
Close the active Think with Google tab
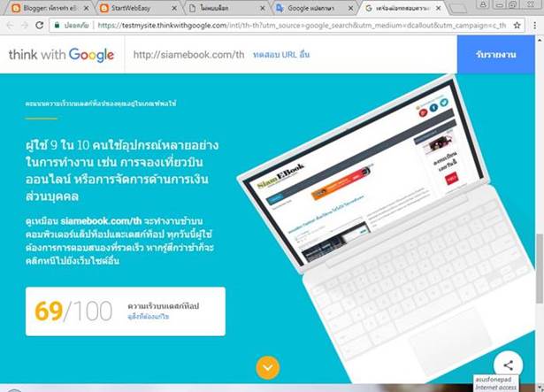pyautogui.click(x=439, y=8)
